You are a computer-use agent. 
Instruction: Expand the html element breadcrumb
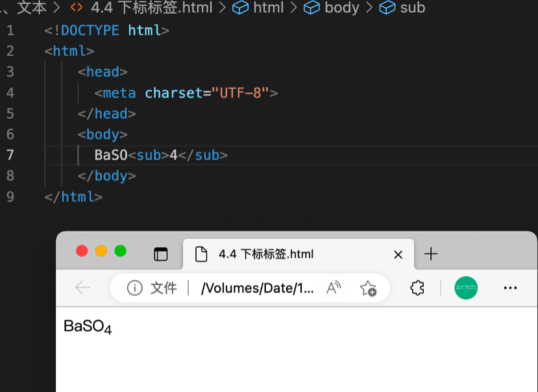click(267, 8)
